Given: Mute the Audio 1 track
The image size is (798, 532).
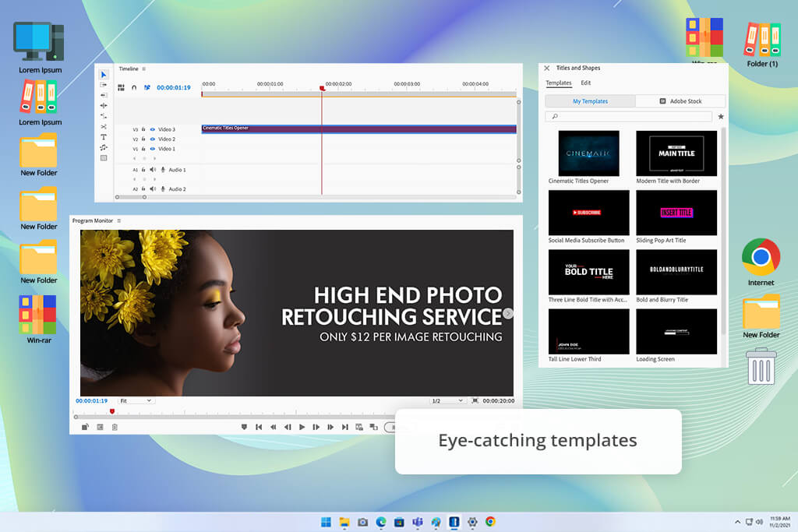Looking at the screenshot, I should pyautogui.click(x=153, y=169).
